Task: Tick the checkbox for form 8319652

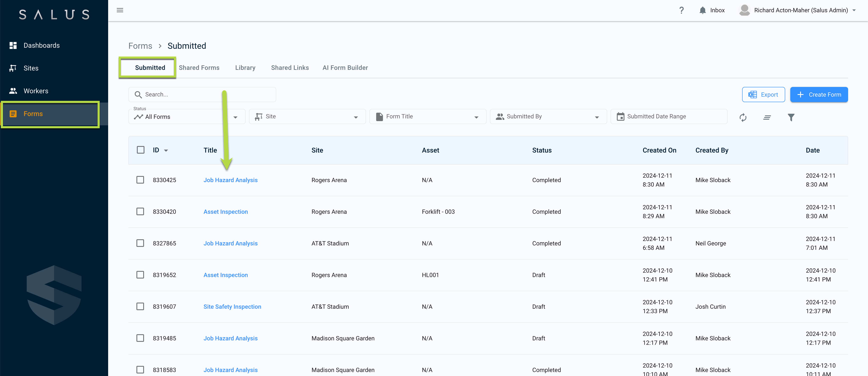Action: tap(140, 275)
